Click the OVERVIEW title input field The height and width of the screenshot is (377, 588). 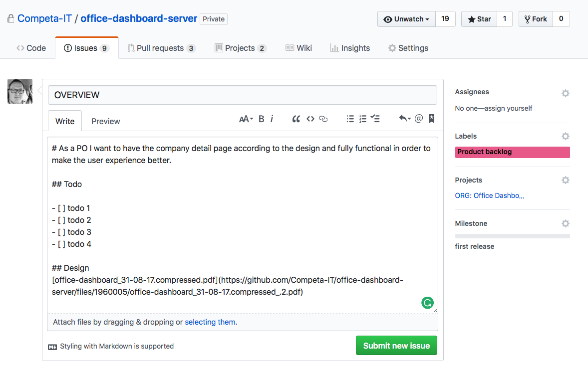[242, 95]
